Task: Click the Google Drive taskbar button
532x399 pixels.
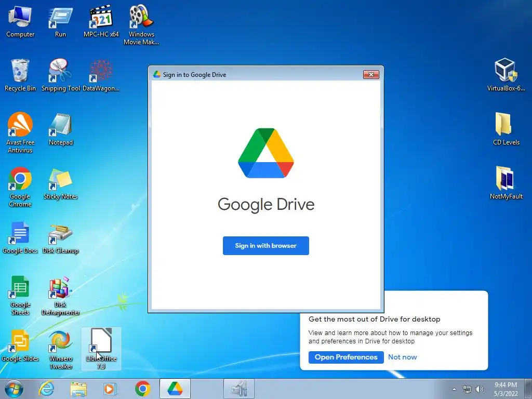Action: click(175, 389)
